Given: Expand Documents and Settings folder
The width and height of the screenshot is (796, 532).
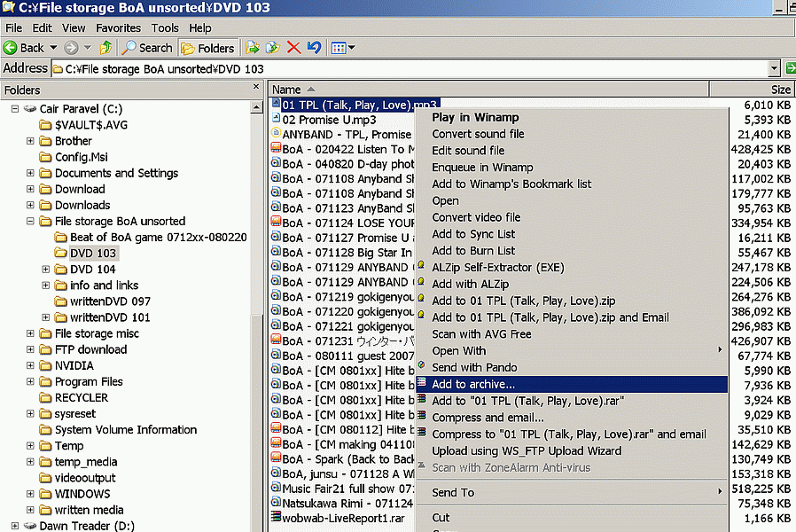Looking at the screenshot, I should [x=30, y=173].
